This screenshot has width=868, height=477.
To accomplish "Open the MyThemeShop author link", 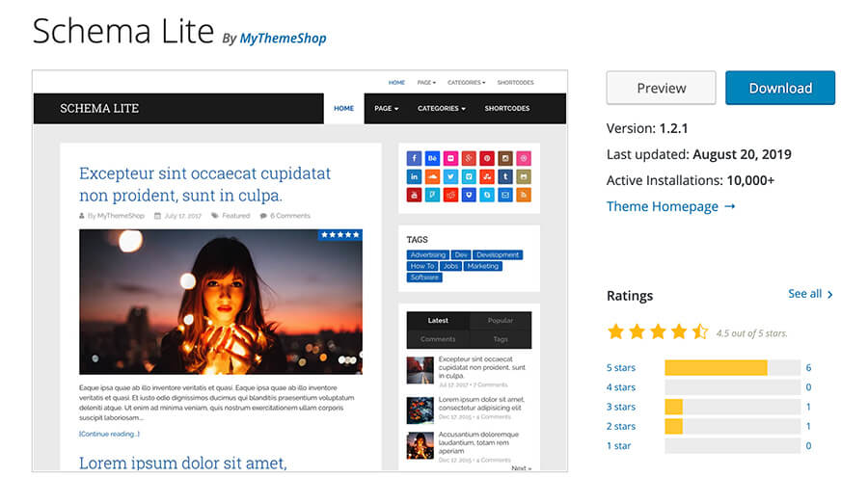I will click(283, 39).
